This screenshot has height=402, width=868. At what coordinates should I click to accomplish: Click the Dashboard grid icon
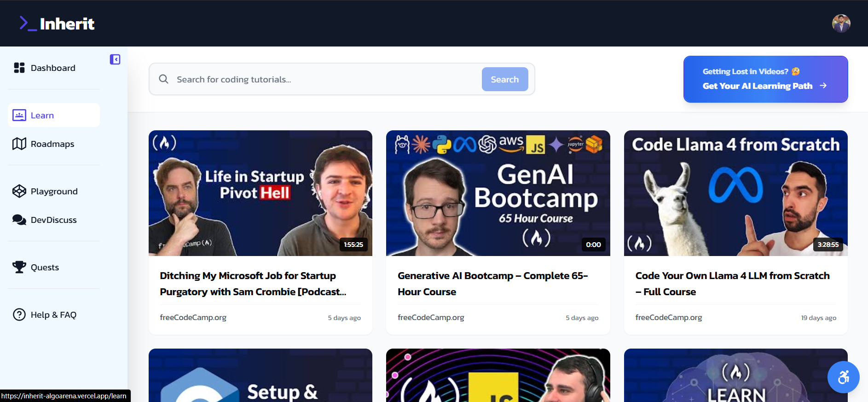tap(19, 68)
